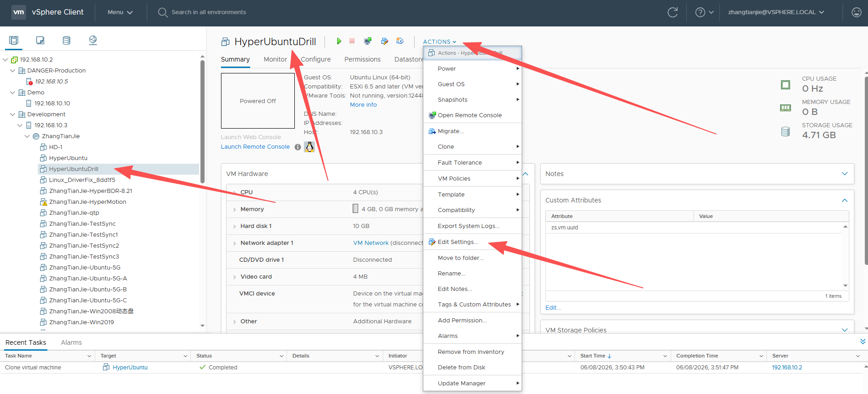Click the Powered Off console thumbnail
This screenshot has height=394, width=868.
[x=258, y=101]
